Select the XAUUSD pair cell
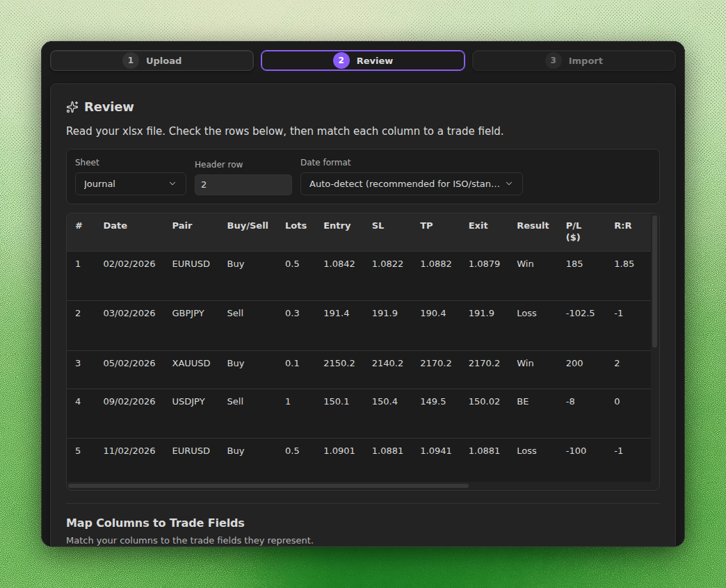The image size is (726, 588). tap(191, 364)
